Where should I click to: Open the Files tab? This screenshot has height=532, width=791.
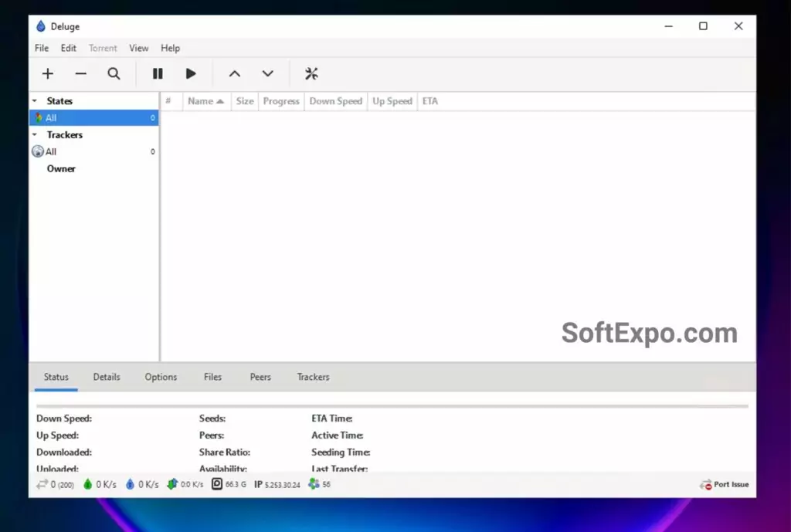click(x=212, y=377)
